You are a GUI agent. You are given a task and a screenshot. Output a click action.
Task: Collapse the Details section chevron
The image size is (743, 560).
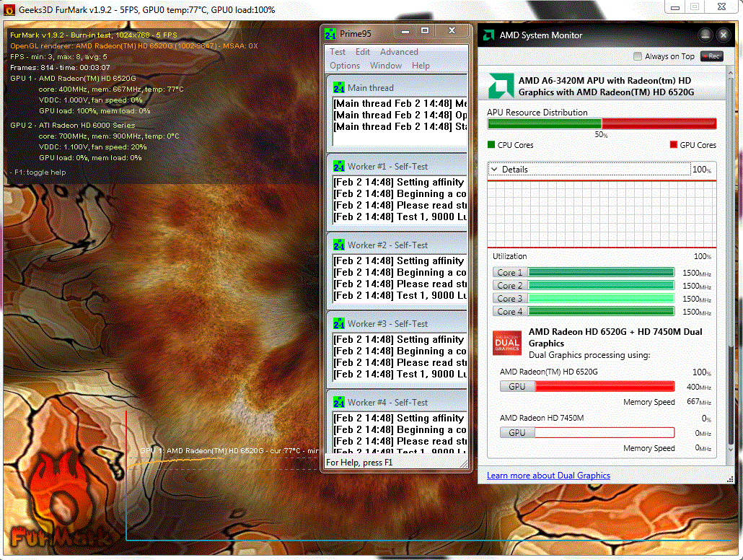494,170
